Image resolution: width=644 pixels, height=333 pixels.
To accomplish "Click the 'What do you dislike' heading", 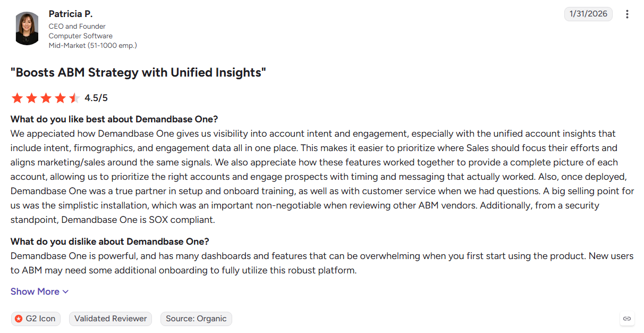I will click(x=110, y=242).
